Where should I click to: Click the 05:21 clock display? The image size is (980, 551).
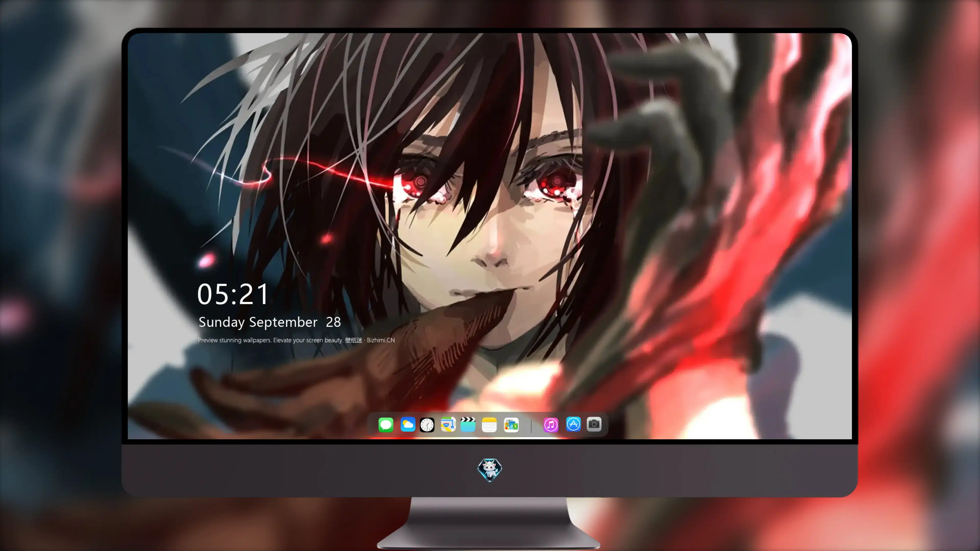[233, 294]
